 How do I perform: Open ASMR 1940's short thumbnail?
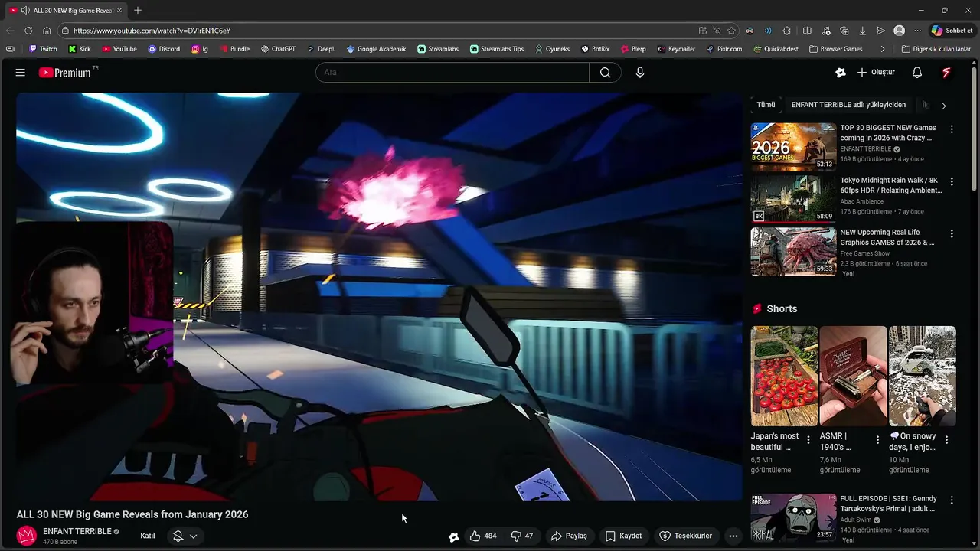click(853, 376)
